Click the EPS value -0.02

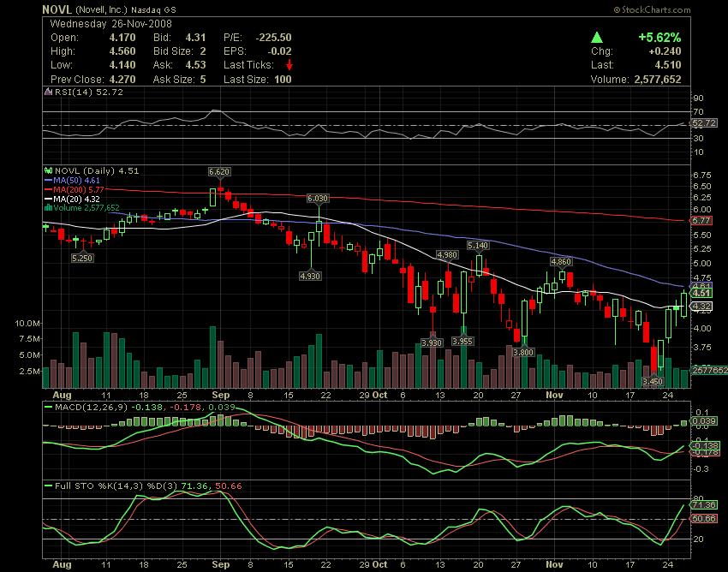(x=279, y=51)
